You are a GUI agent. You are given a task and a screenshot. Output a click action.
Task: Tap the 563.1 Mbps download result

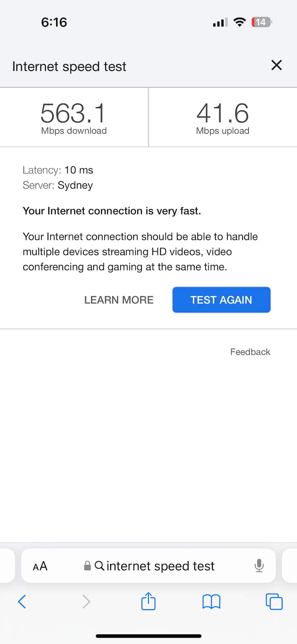74,118
